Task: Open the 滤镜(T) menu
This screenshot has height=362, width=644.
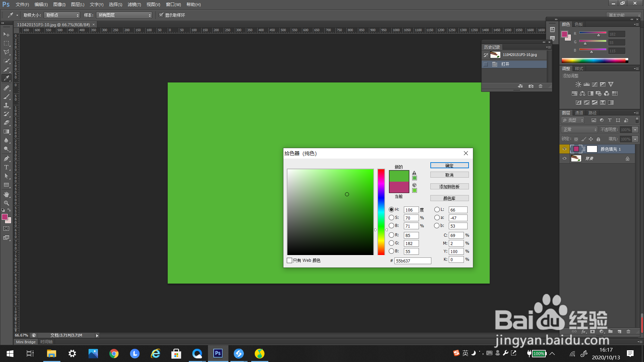Action: [x=134, y=4]
